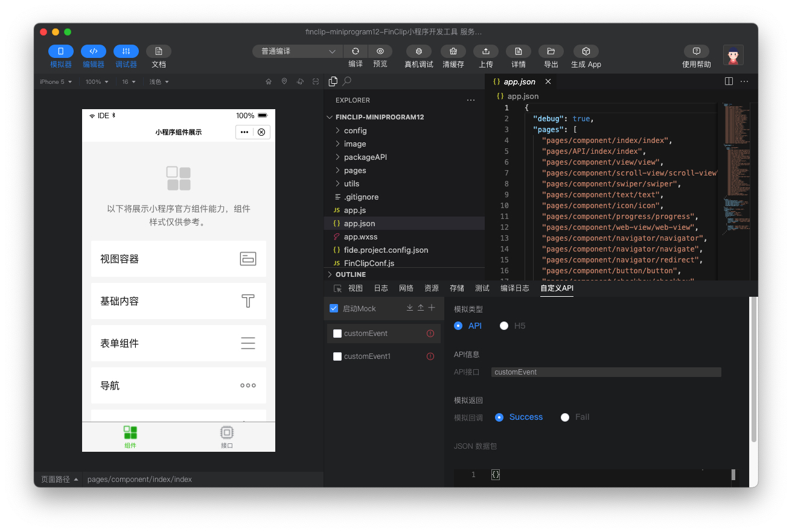792x532 pixels.
Task: Switch to the 网络 tab
Action: click(406, 288)
